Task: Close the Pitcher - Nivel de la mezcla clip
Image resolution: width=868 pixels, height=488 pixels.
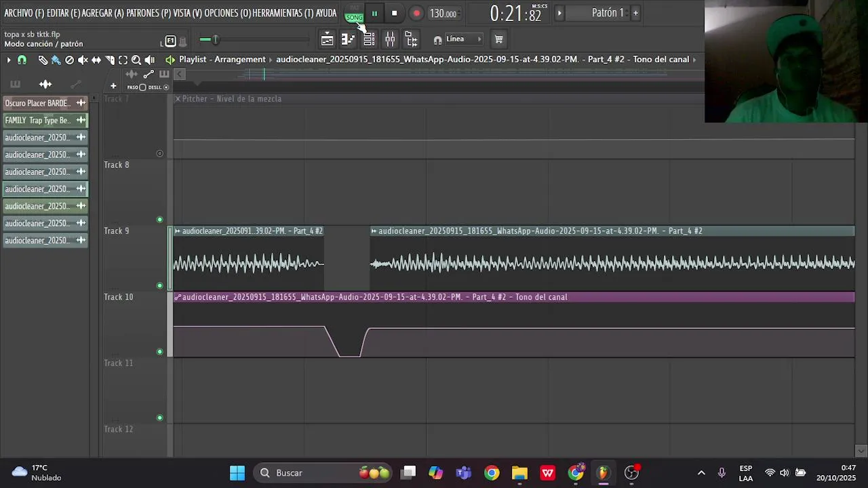Action: 178,99
